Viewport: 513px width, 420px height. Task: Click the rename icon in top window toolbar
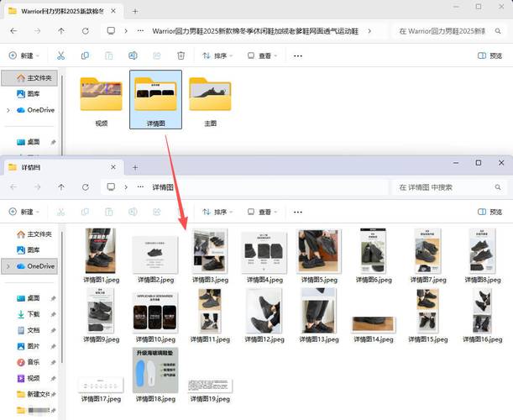(133, 55)
